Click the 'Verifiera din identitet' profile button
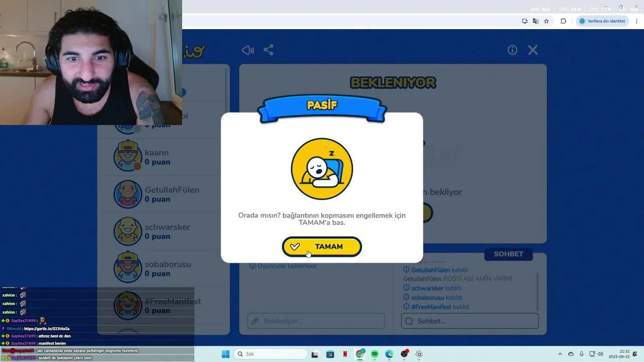Viewport: 644px width, 362px height. [602, 21]
